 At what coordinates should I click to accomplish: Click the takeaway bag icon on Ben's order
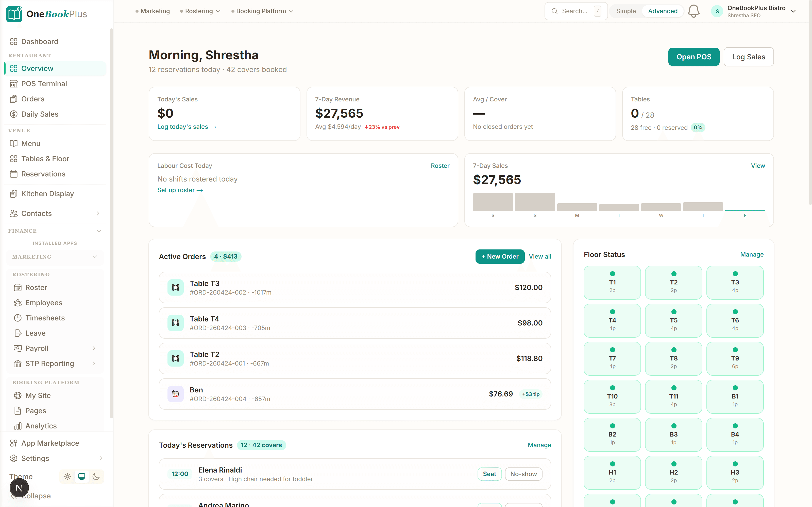[x=176, y=394]
